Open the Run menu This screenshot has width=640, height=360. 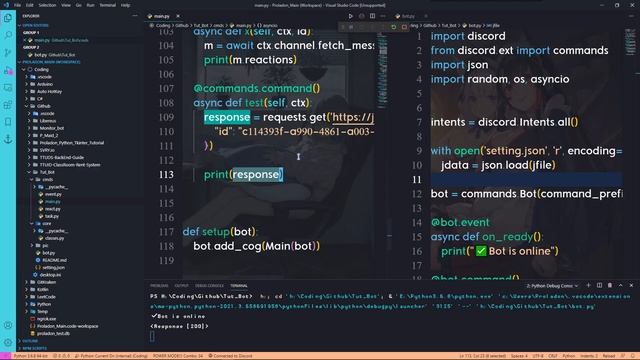tap(90, 5)
